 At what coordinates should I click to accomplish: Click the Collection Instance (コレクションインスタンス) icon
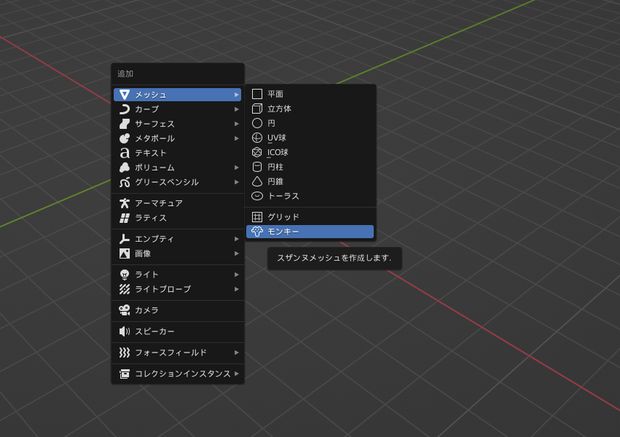pyautogui.click(x=125, y=374)
